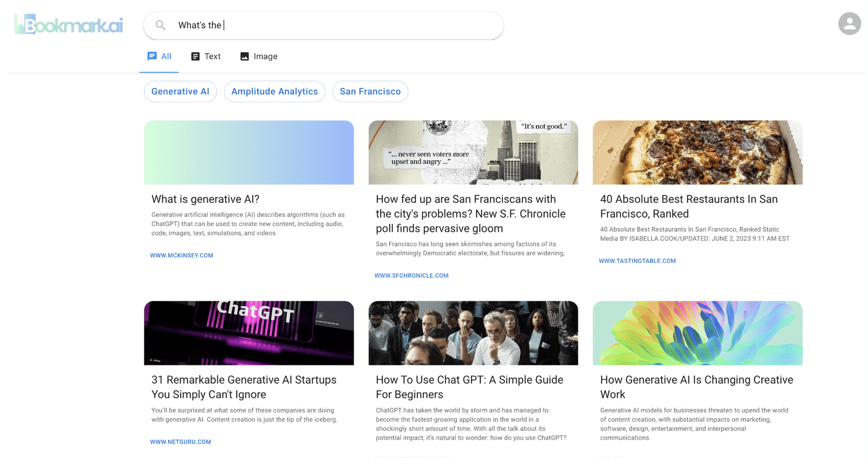868x458 pixels.
Task: Visit the WWW.NETGURU.COM source link
Action: click(x=181, y=442)
